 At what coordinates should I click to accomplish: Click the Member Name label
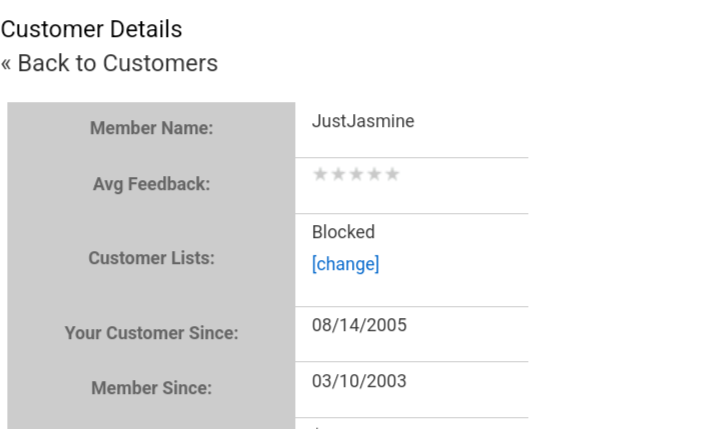[151, 128]
